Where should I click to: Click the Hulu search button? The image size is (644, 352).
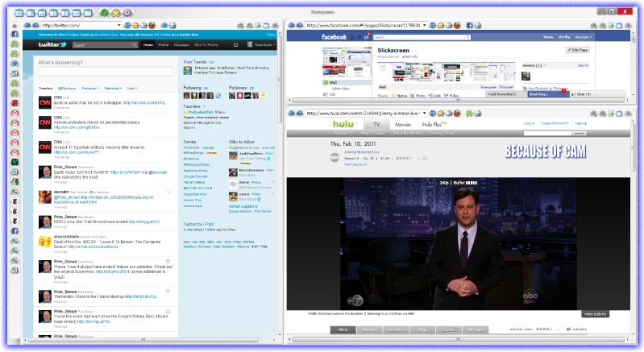tap(579, 134)
